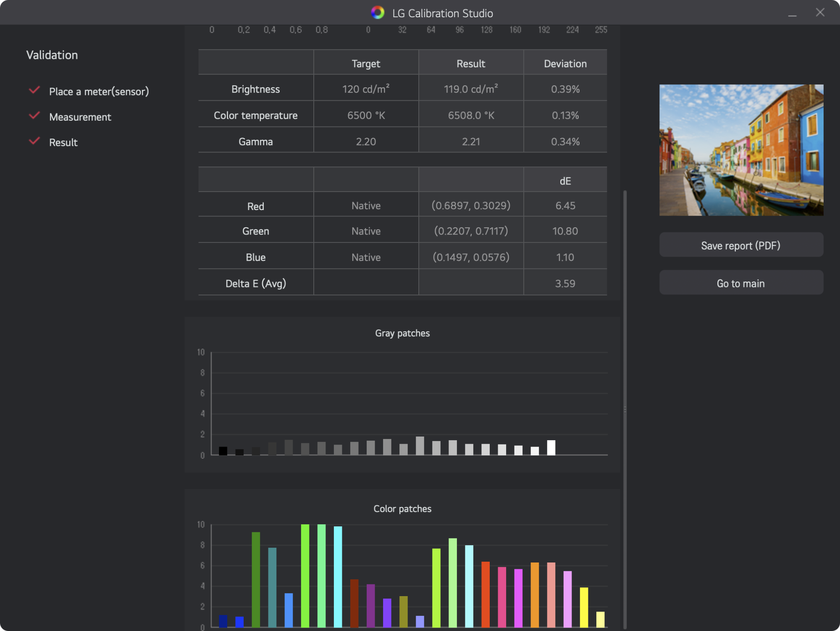The width and height of the screenshot is (840, 631).
Task: Click the tallest green bar in Color patches
Action: point(305,576)
